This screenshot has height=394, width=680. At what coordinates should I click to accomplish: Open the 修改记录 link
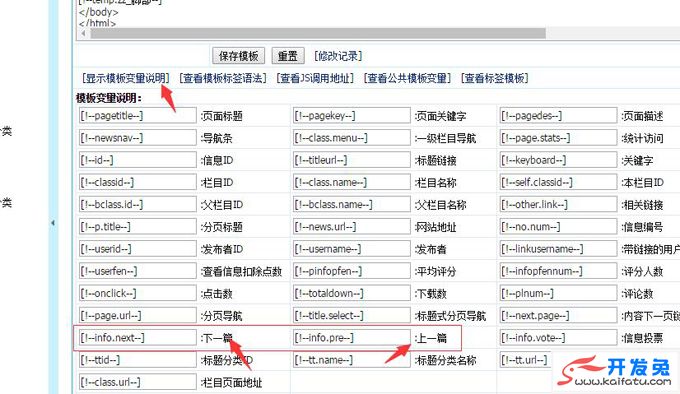pos(338,56)
